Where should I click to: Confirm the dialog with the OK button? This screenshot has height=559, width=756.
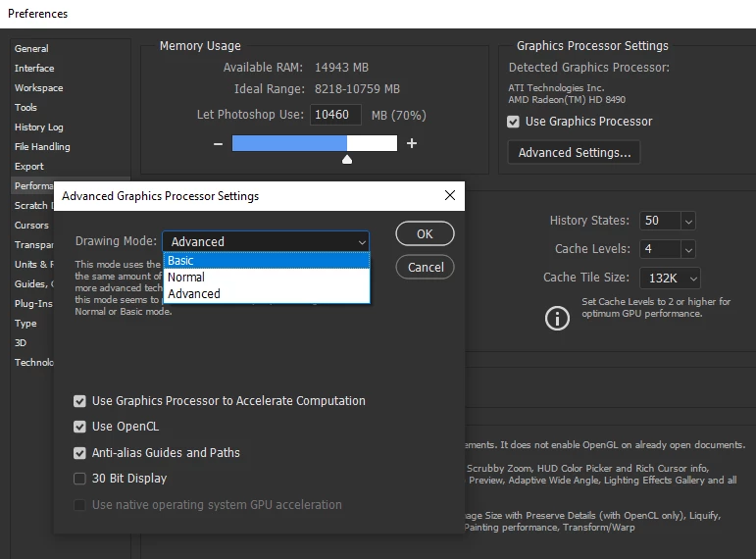[x=425, y=234]
